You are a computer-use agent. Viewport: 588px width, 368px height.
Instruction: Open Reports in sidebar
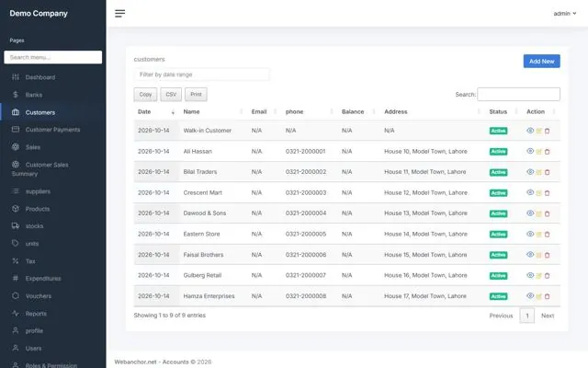53,314
